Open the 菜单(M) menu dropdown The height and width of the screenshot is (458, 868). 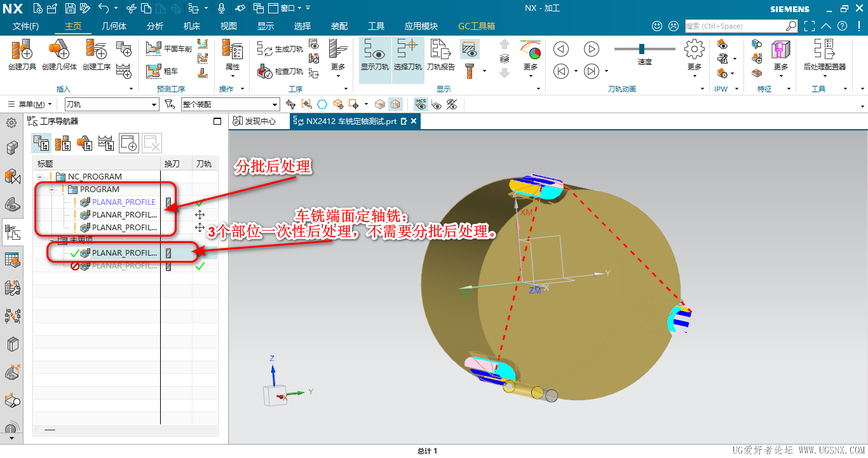tap(31, 104)
